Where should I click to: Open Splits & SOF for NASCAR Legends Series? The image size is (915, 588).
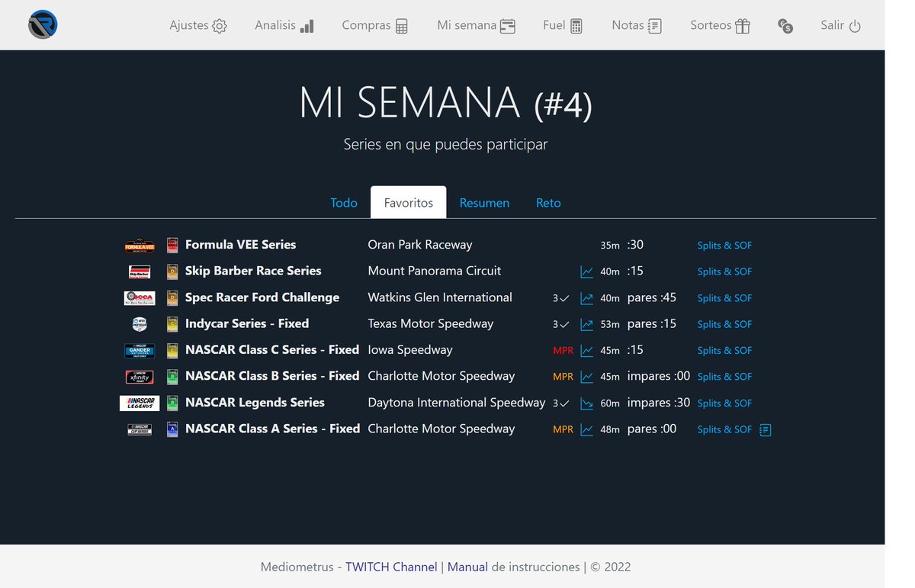tap(724, 403)
